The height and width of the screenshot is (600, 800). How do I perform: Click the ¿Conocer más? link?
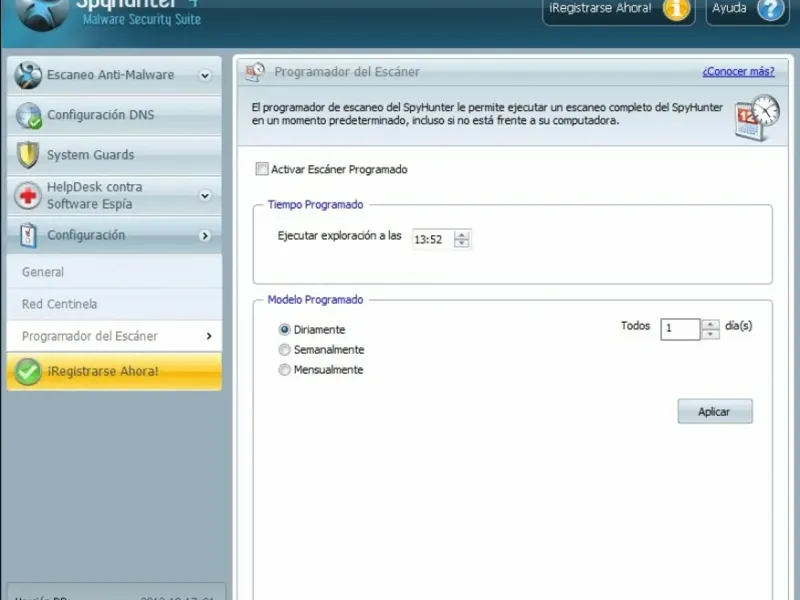coord(738,71)
